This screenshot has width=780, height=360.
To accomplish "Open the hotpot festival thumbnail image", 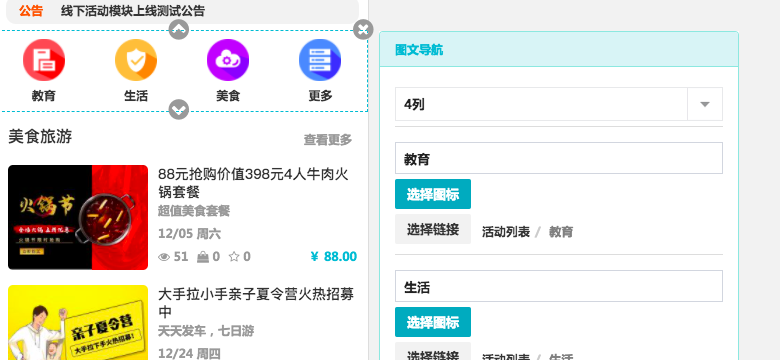I will click(x=78, y=217).
